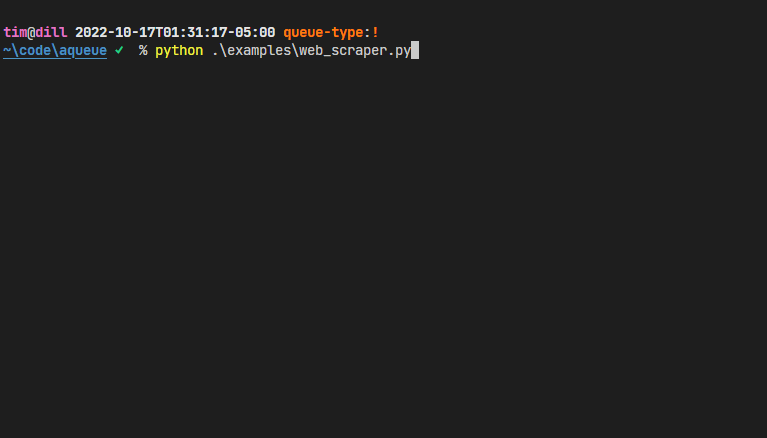
Task: Click the yellow python command
Action: pyautogui.click(x=179, y=51)
